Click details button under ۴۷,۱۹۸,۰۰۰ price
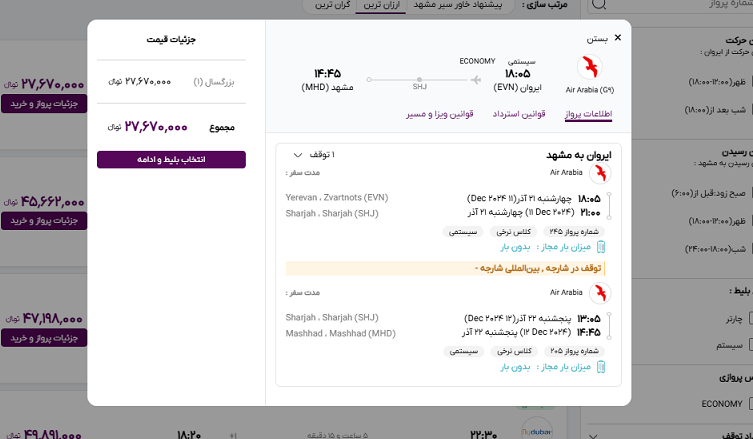The image size is (753, 439). pos(44,338)
